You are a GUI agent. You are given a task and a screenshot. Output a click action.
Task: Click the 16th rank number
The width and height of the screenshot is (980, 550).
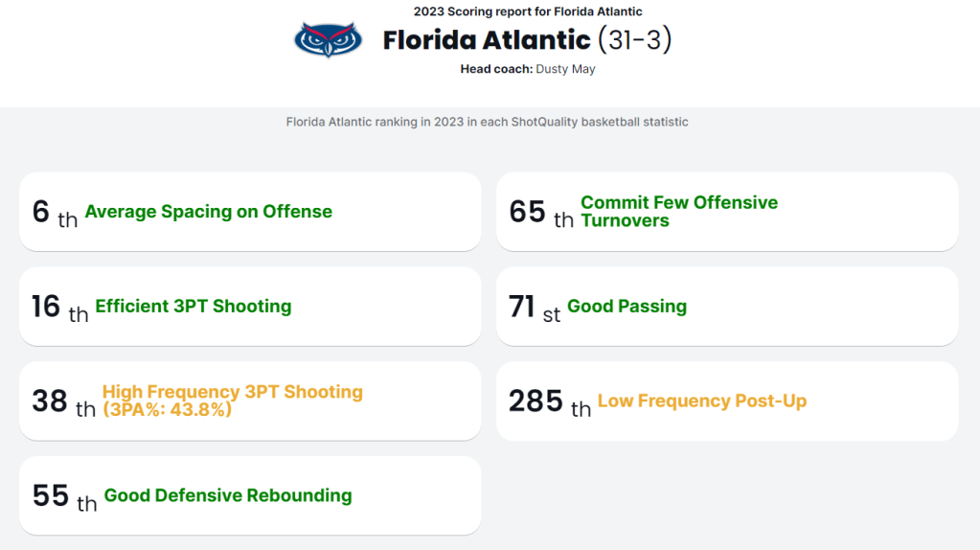click(46, 307)
